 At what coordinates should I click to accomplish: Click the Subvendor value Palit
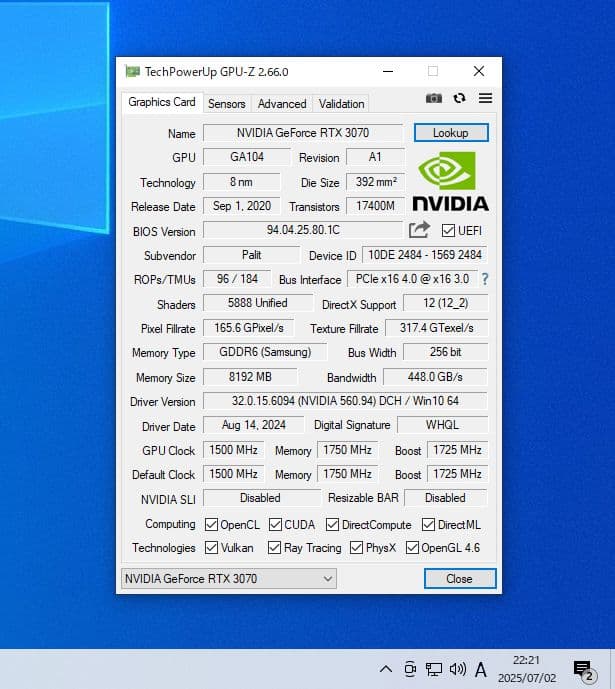251,255
